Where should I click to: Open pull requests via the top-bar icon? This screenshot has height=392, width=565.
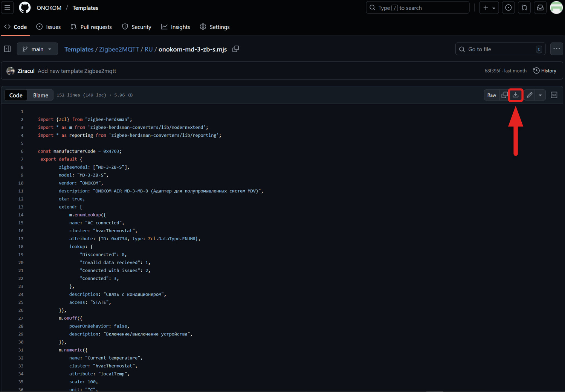click(x=524, y=8)
